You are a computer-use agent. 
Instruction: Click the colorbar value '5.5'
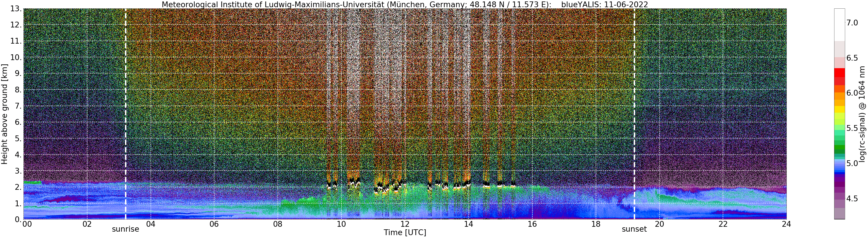coord(852,128)
